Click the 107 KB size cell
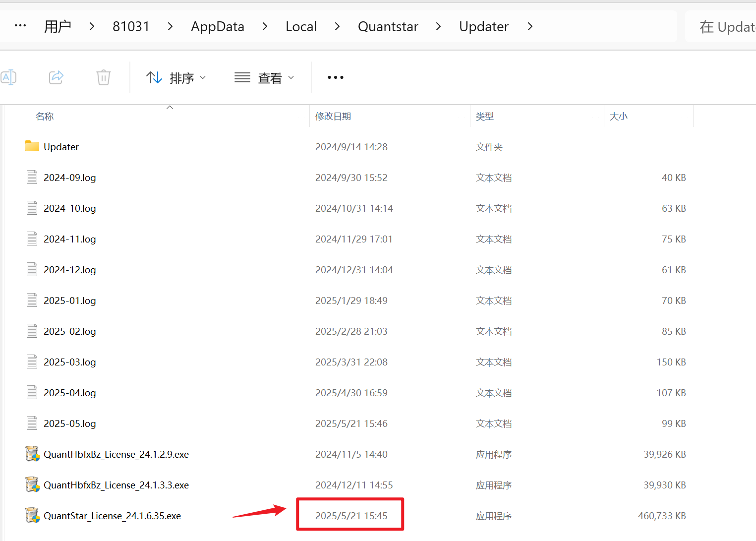 (x=671, y=393)
